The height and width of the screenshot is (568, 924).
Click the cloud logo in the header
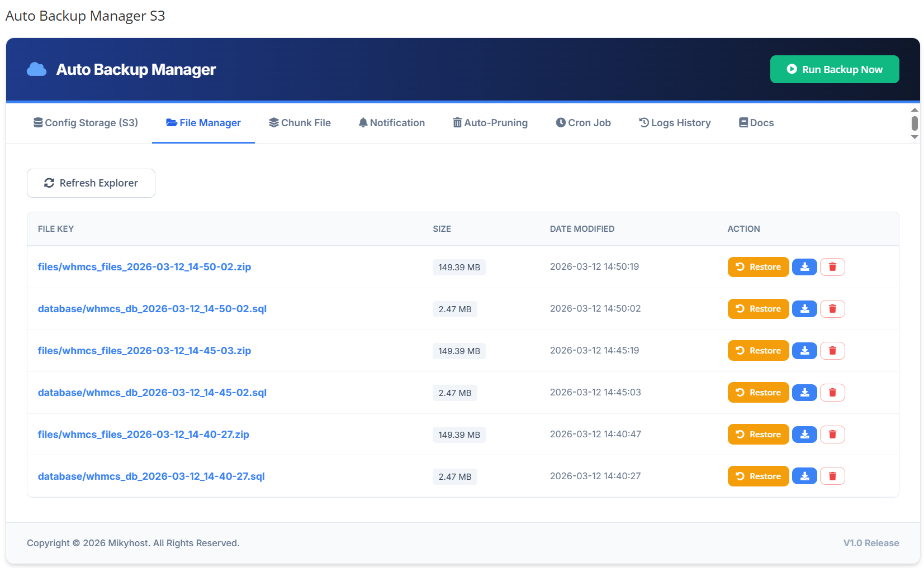pyautogui.click(x=37, y=69)
